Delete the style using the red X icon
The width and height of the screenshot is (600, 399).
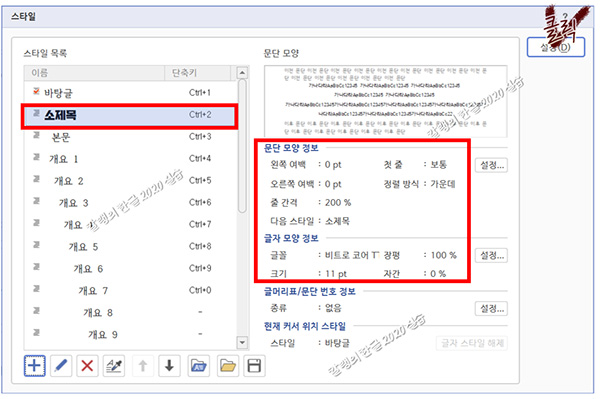(87, 366)
